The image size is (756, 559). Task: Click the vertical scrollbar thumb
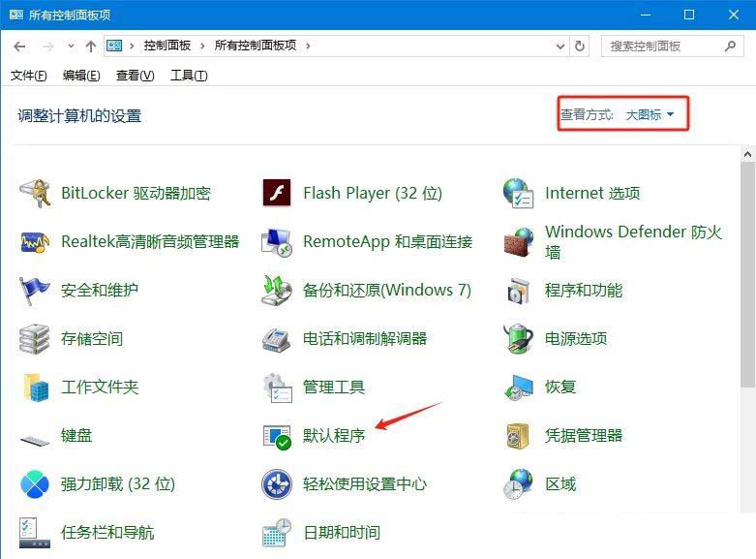point(748,275)
